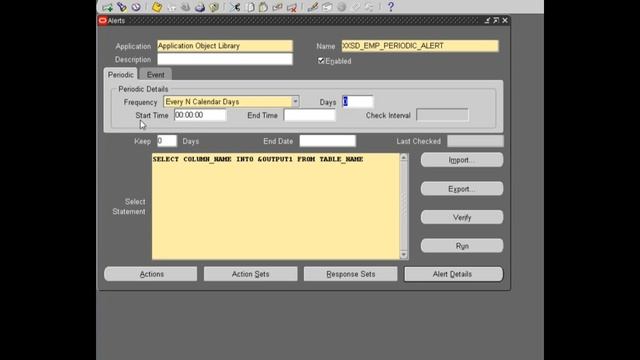Click inside the Select Statement text area
The width and height of the screenshot is (640, 360).
click(x=276, y=207)
